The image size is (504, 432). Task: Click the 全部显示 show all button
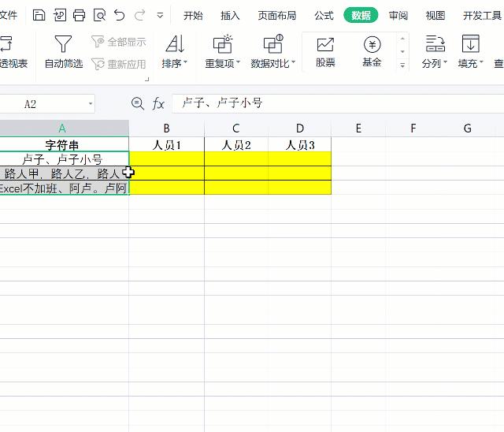(119, 42)
